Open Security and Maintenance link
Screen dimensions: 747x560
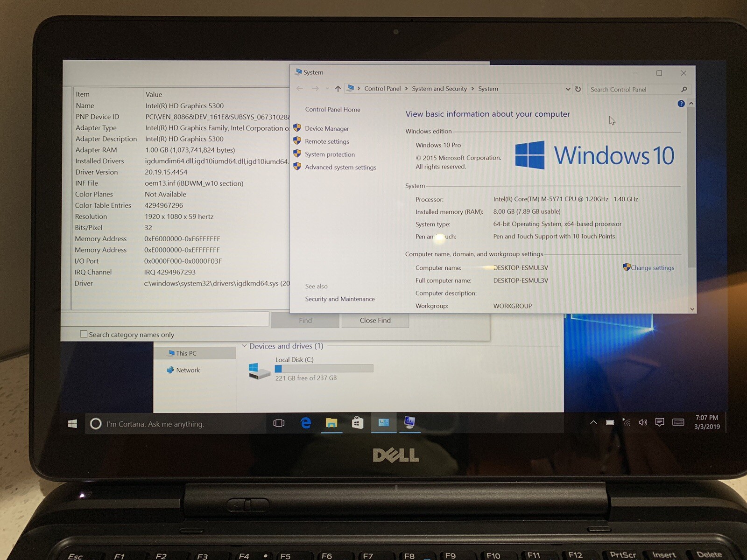339,299
